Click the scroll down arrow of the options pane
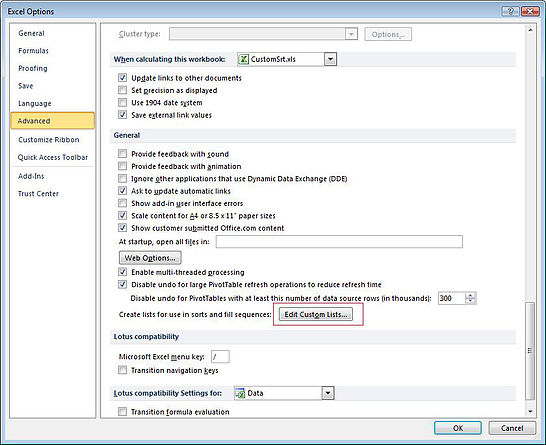Image resolution: width=546 pixels, height=445 pixels. coord(530,411)
